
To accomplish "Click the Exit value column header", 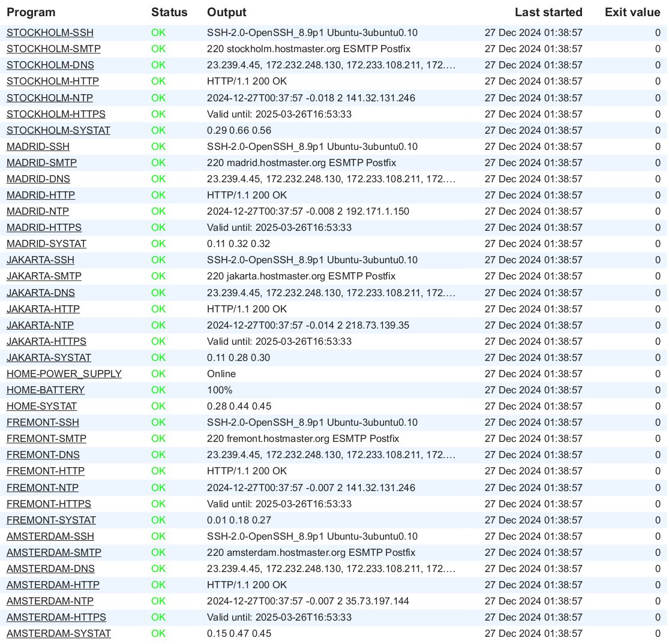I will tap(632, 12).
